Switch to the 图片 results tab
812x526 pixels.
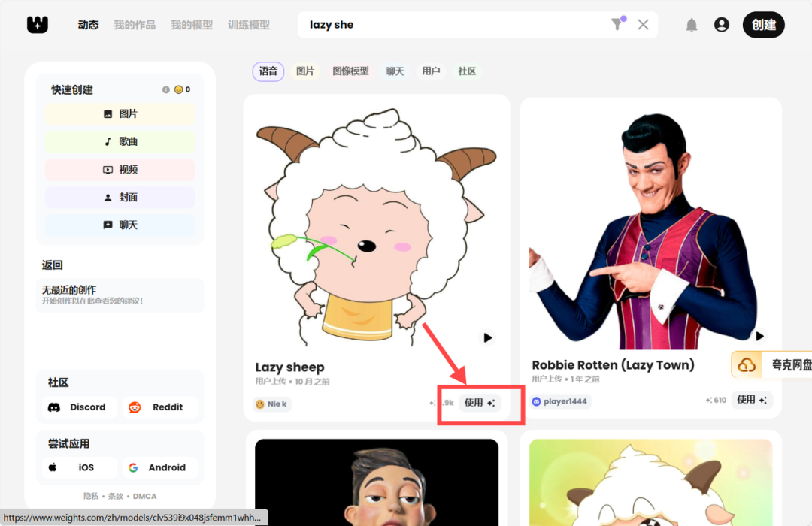pyautogui.click(x=305, y=71)
